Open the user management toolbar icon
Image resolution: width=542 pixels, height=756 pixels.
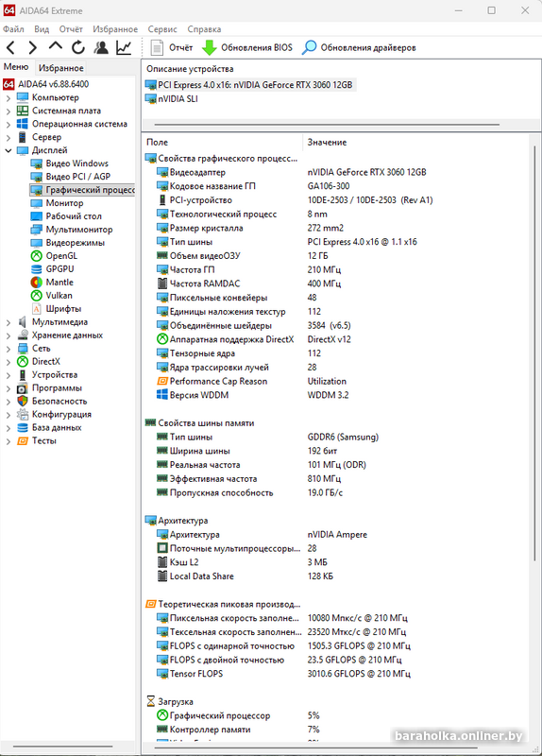pyautogui.click(x=101, y=47)
